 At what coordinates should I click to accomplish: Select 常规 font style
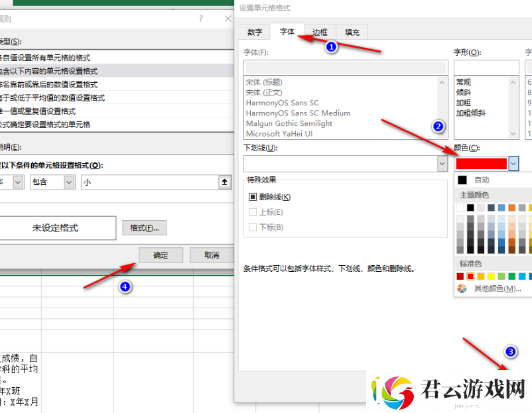pyautogui.click(x=464, y=82)
